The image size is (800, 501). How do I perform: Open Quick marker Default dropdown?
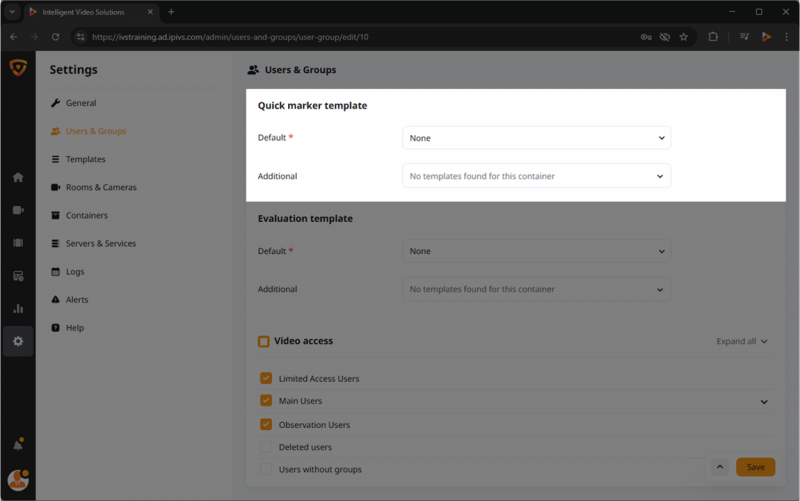536,138
